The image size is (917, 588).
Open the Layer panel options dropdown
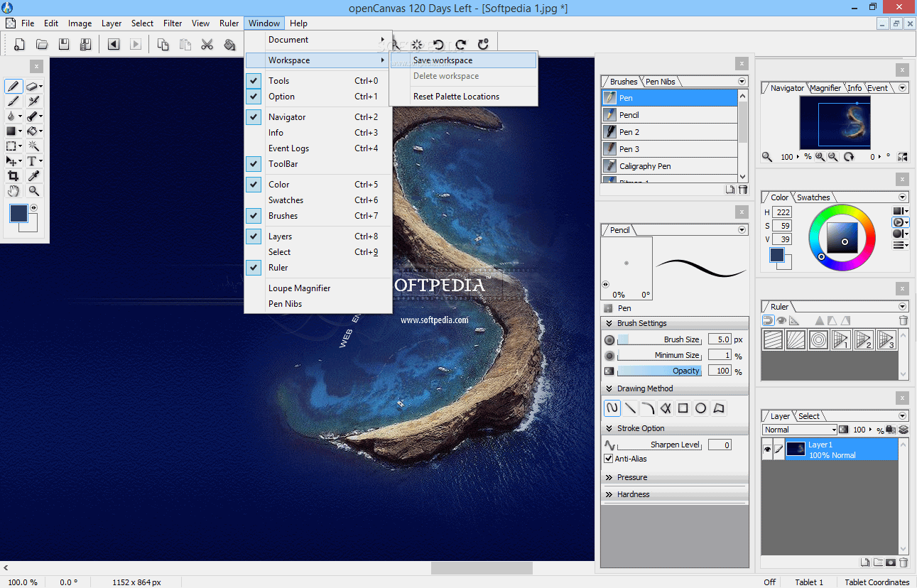tap(903, 416)
